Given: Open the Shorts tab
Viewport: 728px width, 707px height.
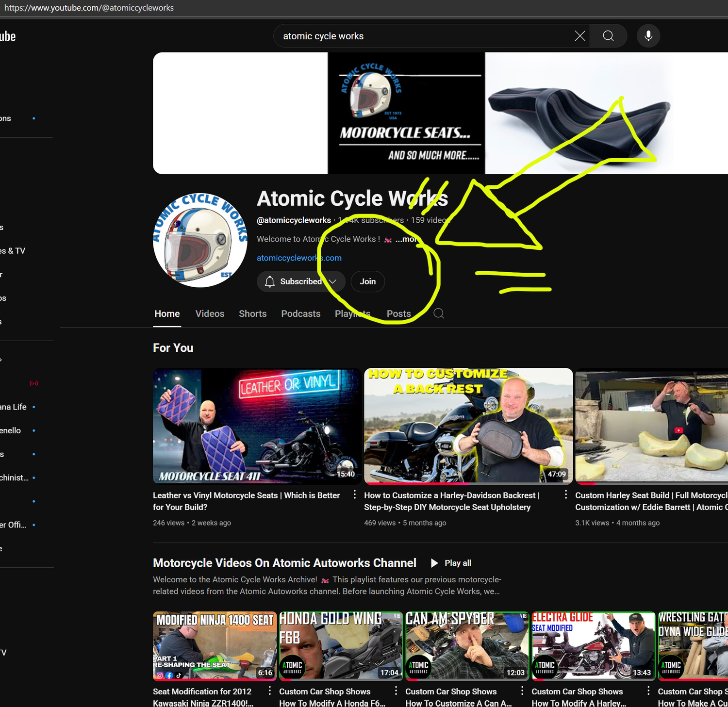Looking at the screenshot, I should [x=252, y=314].
